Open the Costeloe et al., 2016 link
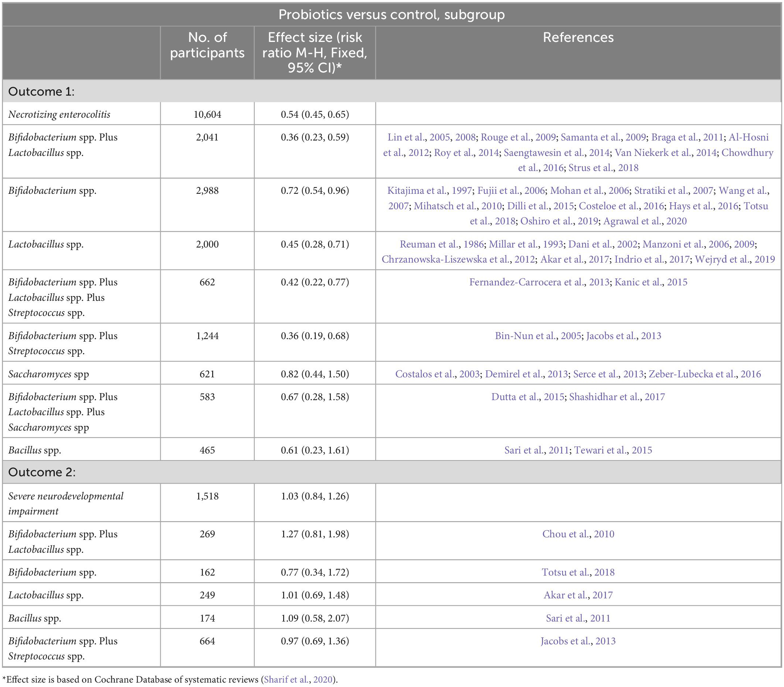Image resolution: width=784 pixels, height=687 pixels. point(621,206)
